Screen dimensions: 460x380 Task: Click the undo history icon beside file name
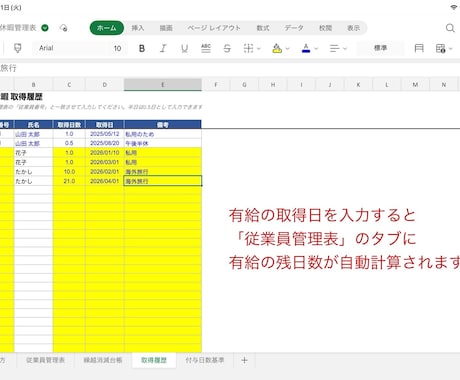click(x=63, y=28)
